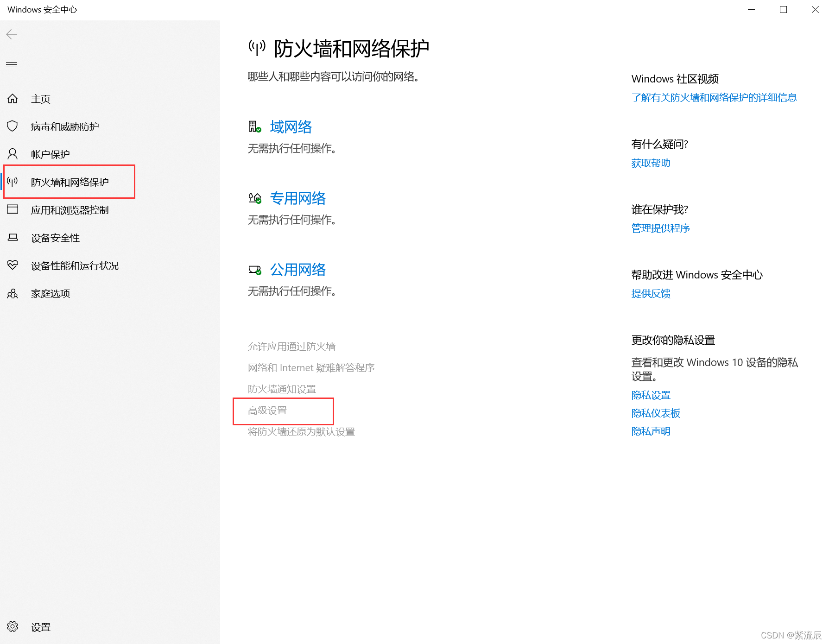Click the home icon beside 主页
This screenshot has width=829, height=644.
(x=13, y=98)
